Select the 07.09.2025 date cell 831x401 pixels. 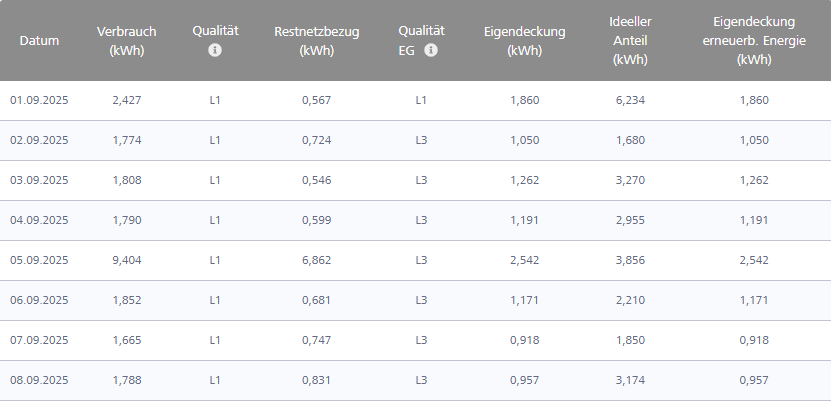pos(39,340)
